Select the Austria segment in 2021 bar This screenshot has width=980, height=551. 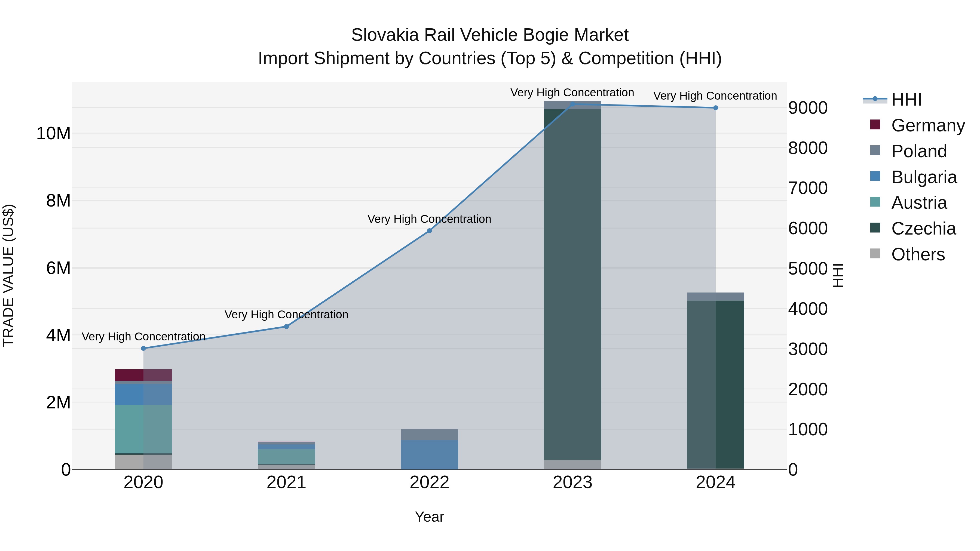286,457
